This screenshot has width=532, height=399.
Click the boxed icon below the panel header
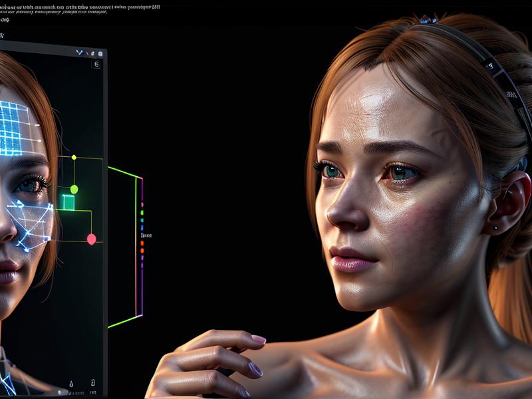click(97, 65)
